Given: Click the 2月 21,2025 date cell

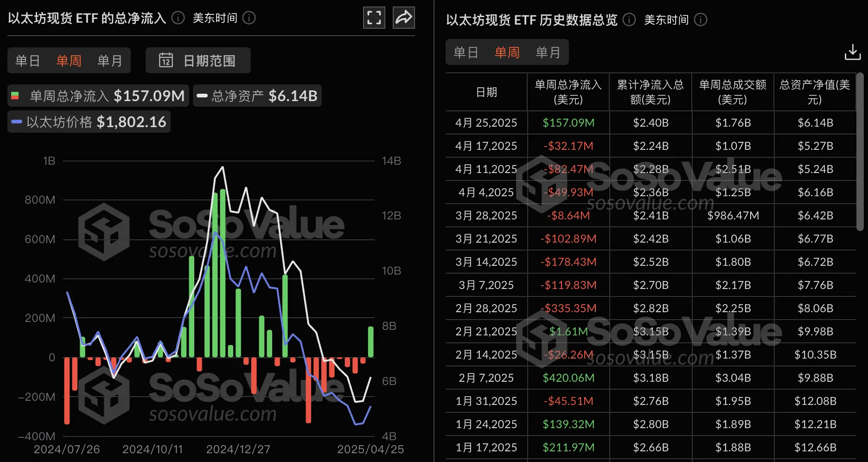Looking at the screenshot, I should coord(486,332).
